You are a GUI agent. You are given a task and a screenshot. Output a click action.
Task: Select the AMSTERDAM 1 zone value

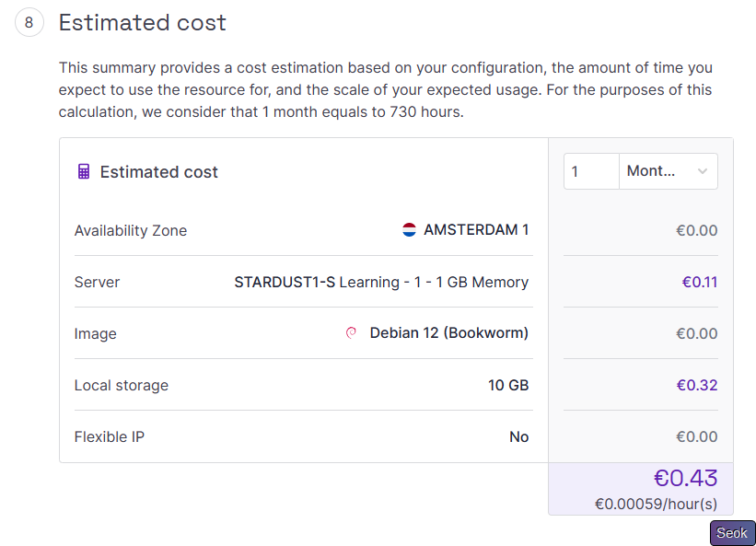click(476, 230)
